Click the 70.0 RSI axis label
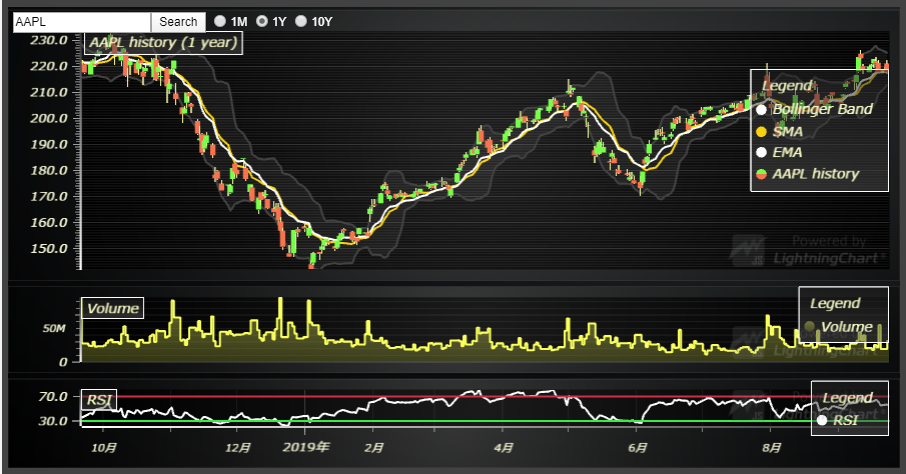The height and width of the screenshot is (474, 906). 53,397
